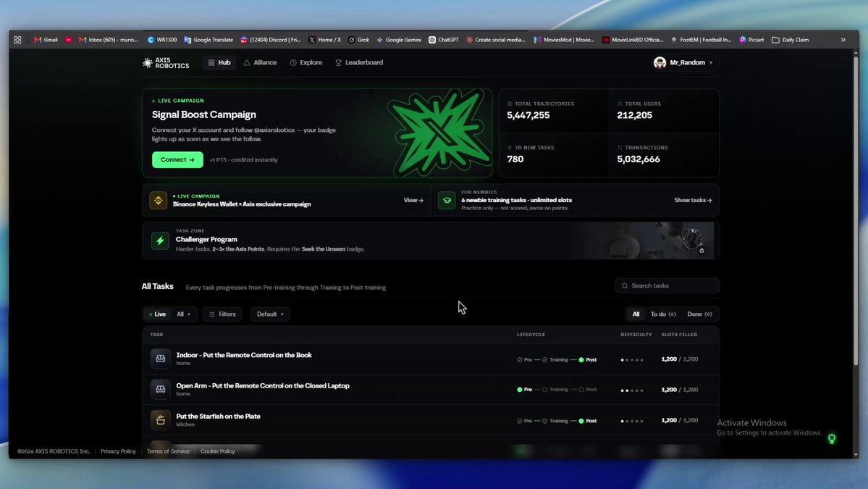Open the YouTube bookmark icon
868x489 pixels.
pos(68,40)
